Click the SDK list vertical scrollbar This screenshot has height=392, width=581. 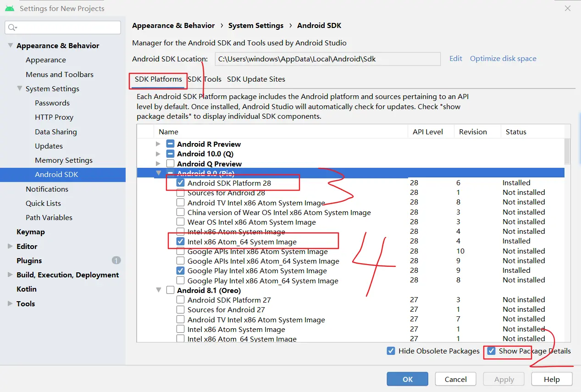coord(567,151)
